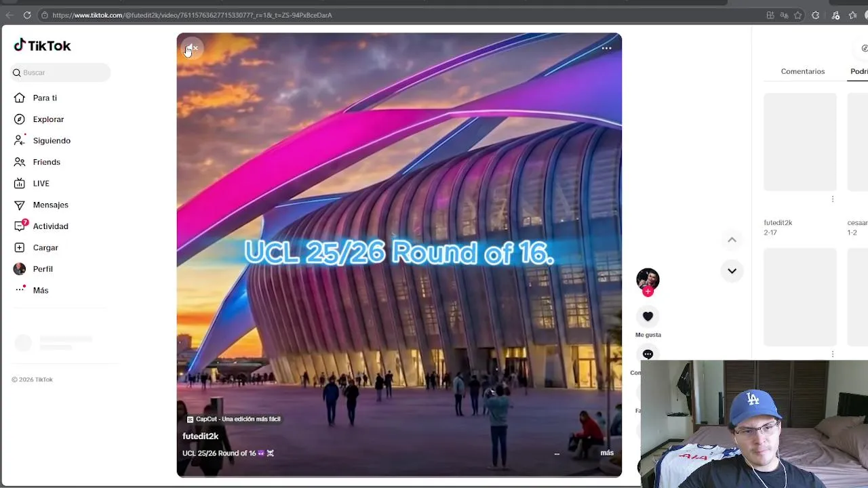Go back in the browser
The width and height of the screenshot is (868, 488).
click(x=9, y=15)
